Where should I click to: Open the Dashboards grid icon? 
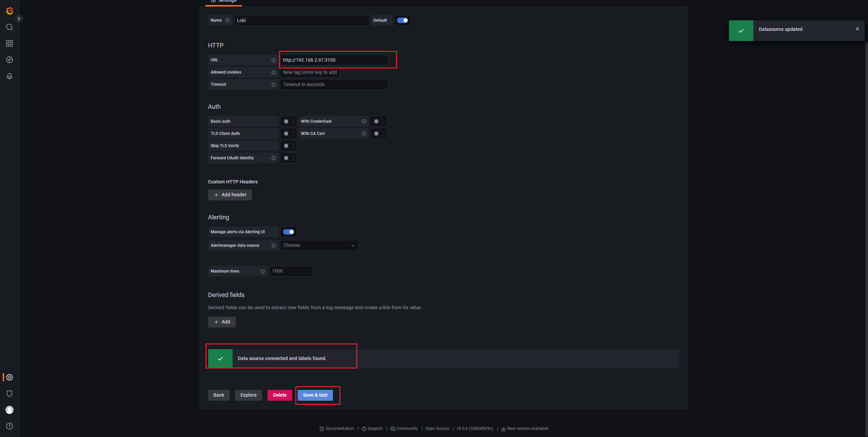9,43
